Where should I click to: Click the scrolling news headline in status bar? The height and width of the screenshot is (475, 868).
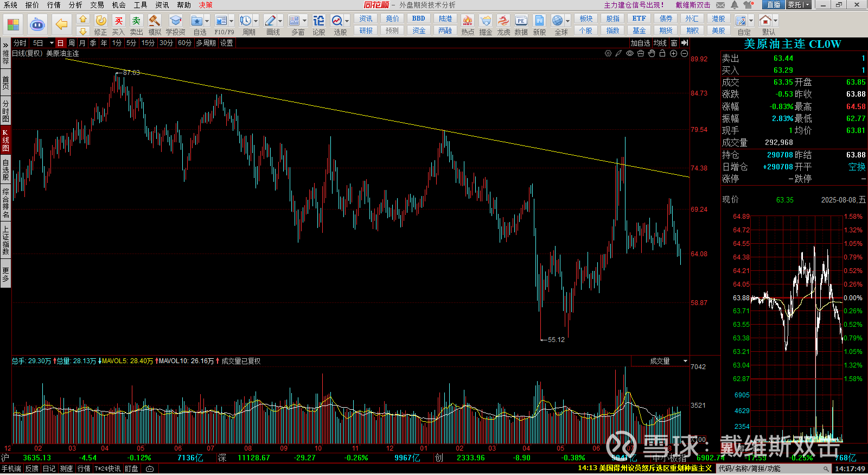644,468
